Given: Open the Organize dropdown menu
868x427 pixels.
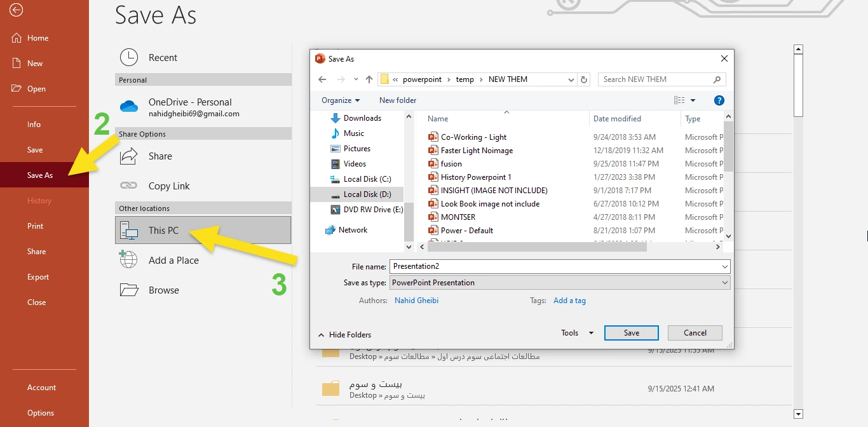Looking at the screenshot, I should (x=341, y=100).
